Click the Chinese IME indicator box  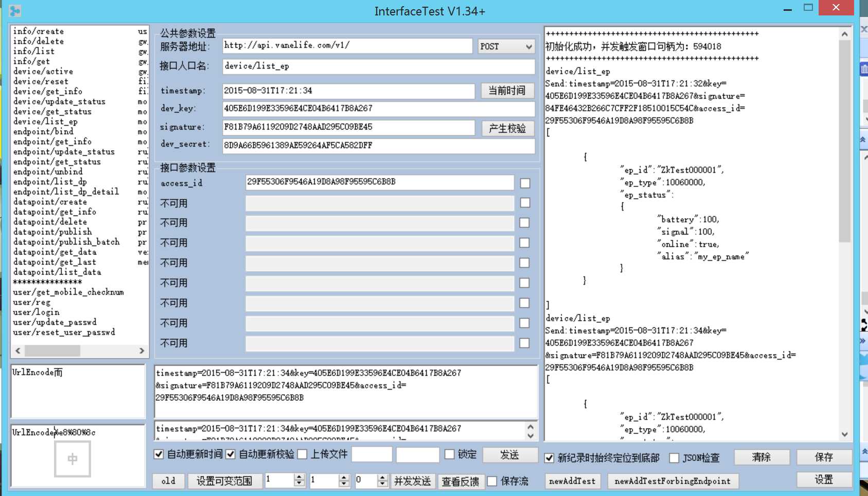pyautogui.click(x=73, y=458)
